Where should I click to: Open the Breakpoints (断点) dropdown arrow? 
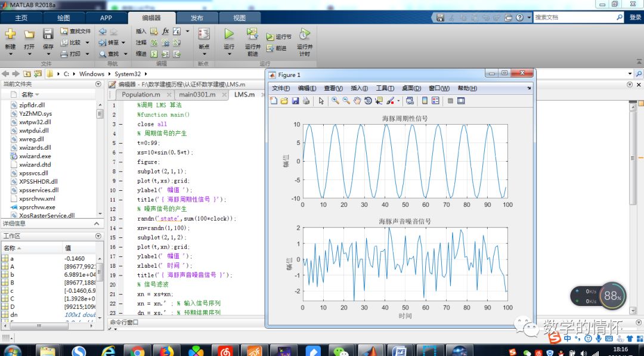204,54
